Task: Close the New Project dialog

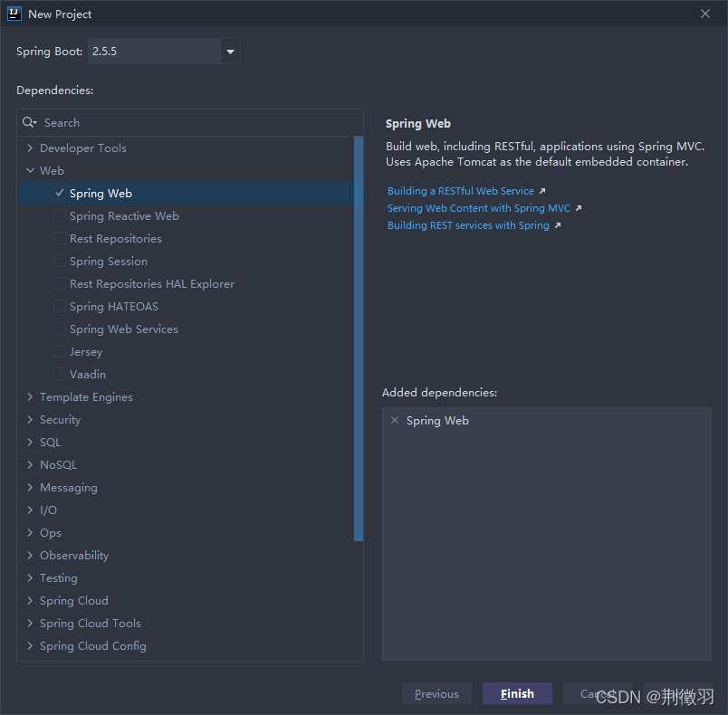Action: click(x=705, y=14)
